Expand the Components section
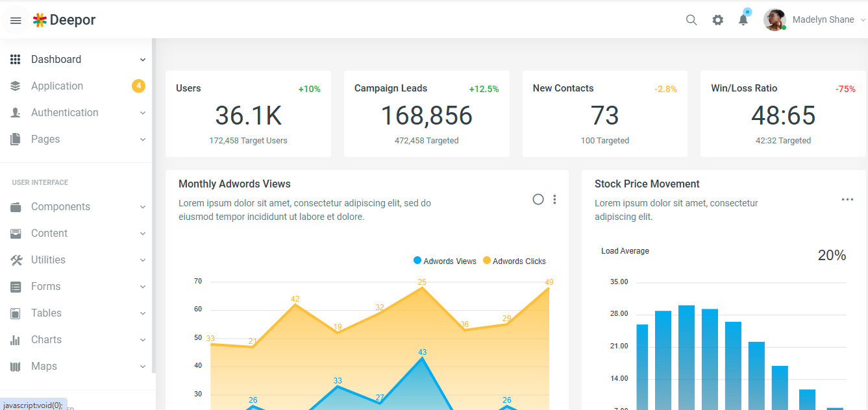 [60, 206]
